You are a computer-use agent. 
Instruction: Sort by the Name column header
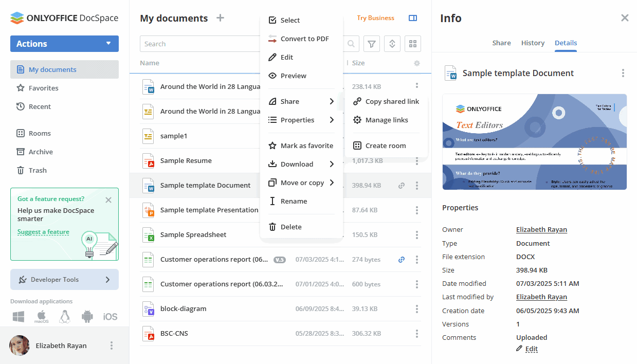tap(150, 63)
